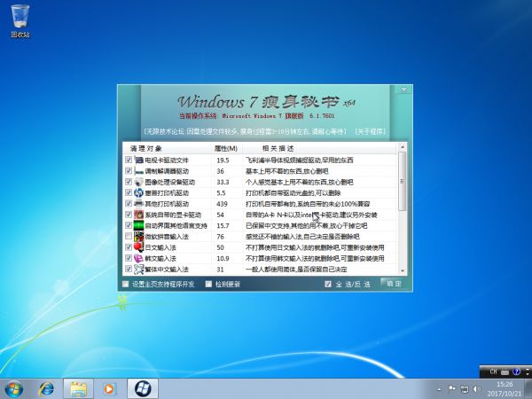Click the 图像处理设备驱动 camera icon
532x399 pixels.
click(x=139, y=182)
